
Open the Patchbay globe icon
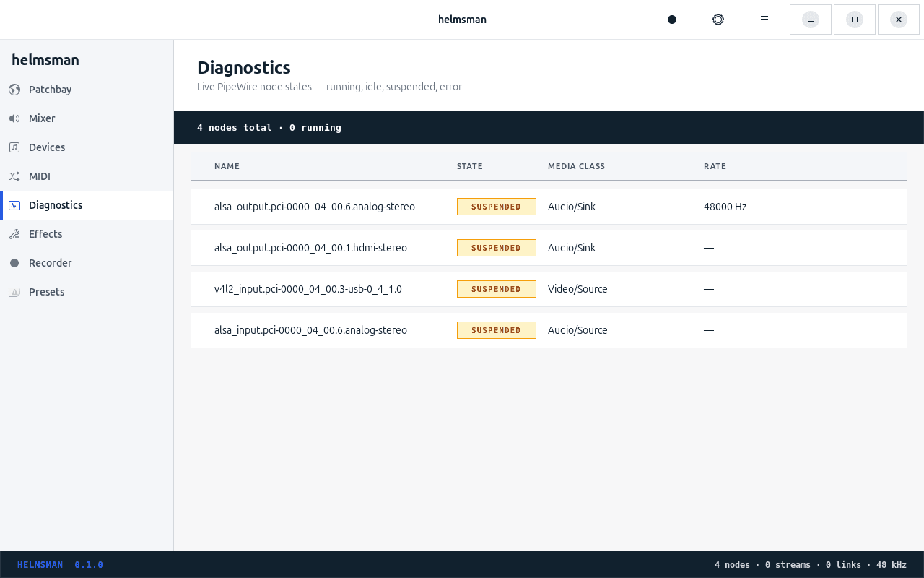[x=14, y=90]
